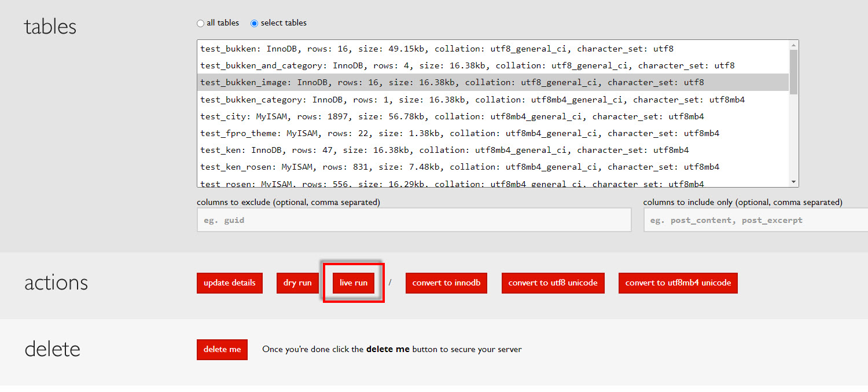Select test_ken InnoDB table
Screen dimensions: 868x392
(x=444, y=150)
